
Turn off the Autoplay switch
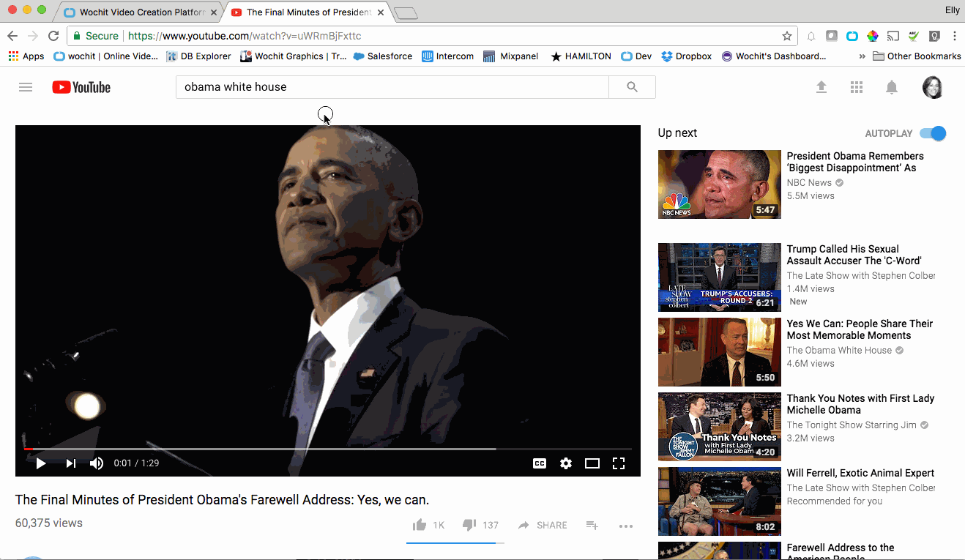[x=933, y=133]
